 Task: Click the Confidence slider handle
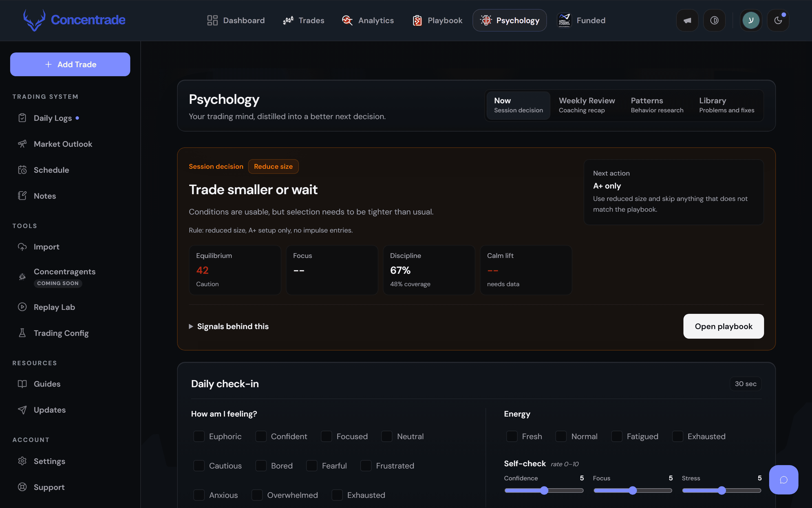coord(544,491)
